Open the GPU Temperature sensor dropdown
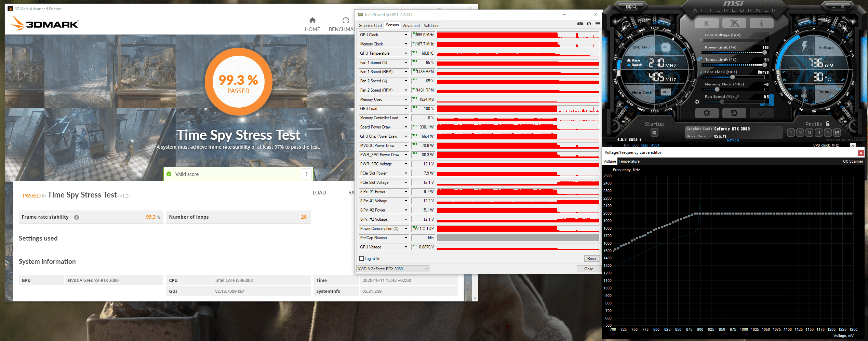The width and height of the screenshot is (868, 341). (x=406, y=53)
